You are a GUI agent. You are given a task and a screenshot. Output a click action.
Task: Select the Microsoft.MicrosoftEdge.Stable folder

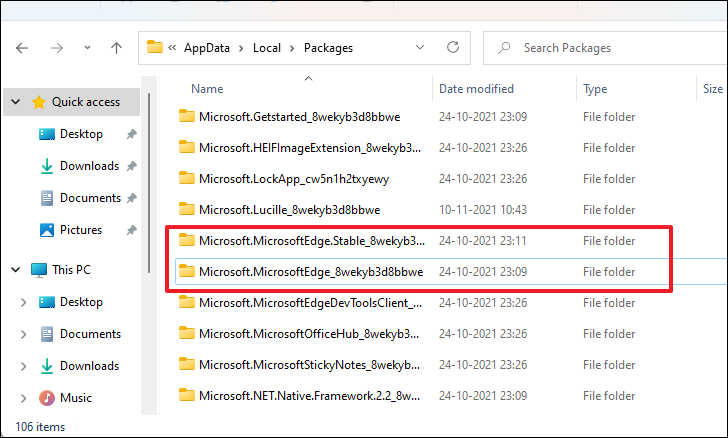coord(312,241)
